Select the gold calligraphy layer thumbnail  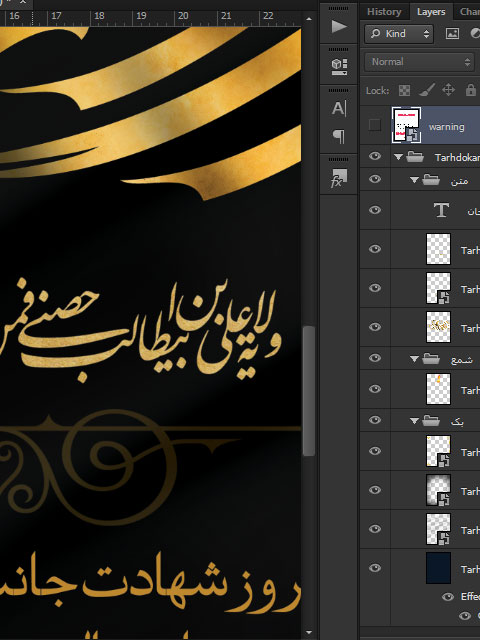point(438,327)
